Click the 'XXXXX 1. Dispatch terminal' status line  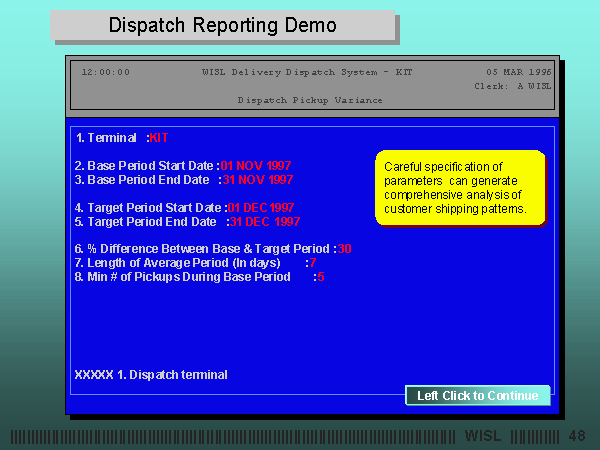click(151, 375)
